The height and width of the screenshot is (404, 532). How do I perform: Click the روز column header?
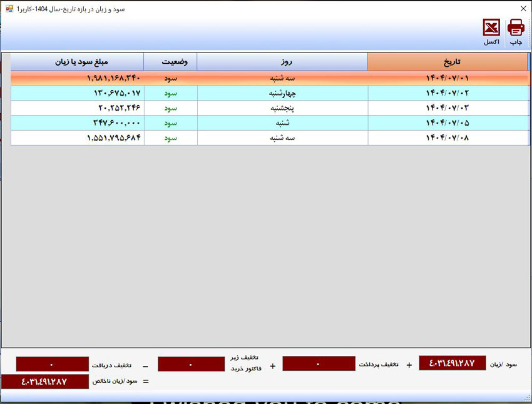282,62
